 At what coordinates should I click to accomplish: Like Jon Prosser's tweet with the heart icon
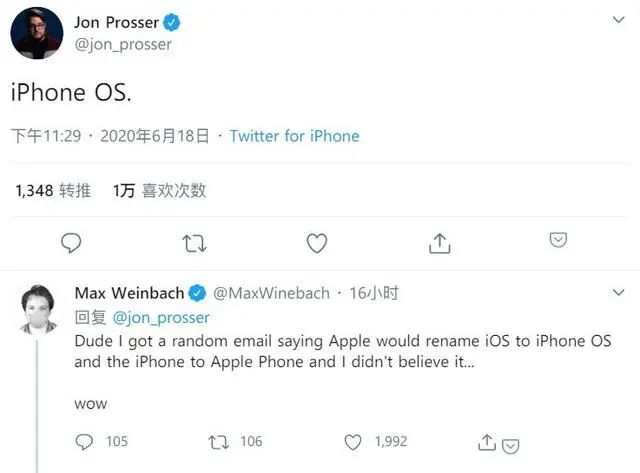click(317, 242)
